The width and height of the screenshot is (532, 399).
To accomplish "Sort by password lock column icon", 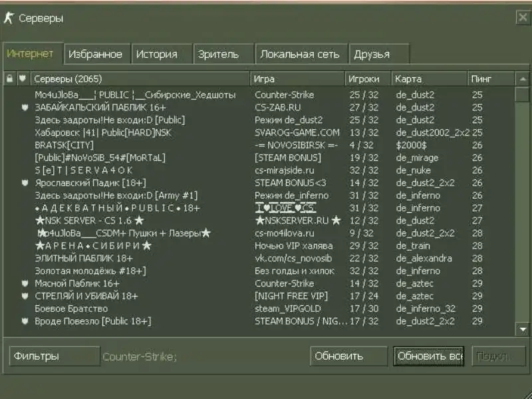I will pyautogui.click(x=10, y=78).
